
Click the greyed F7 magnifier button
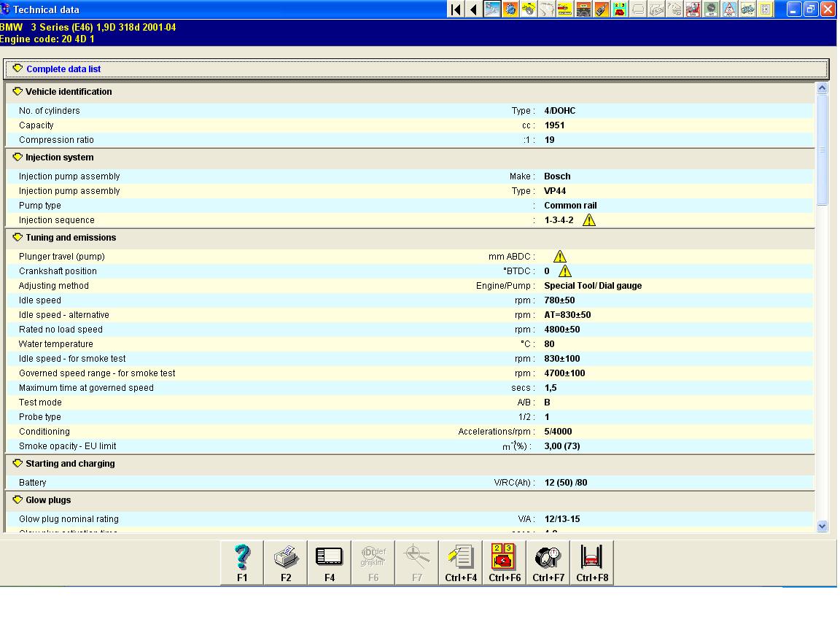[x=417, y=562]
